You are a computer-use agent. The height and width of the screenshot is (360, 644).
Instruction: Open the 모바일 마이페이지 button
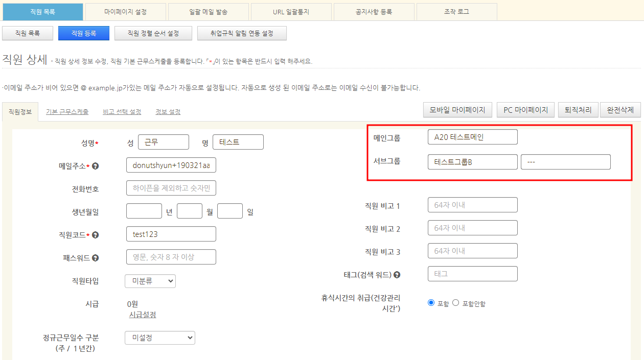pyautogui.click(x=457, y=110)
